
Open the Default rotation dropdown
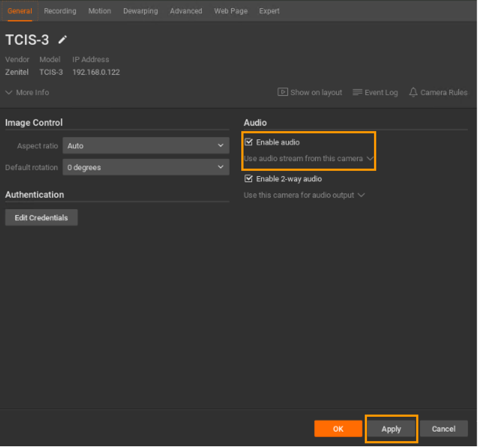[x=145, y=167]
